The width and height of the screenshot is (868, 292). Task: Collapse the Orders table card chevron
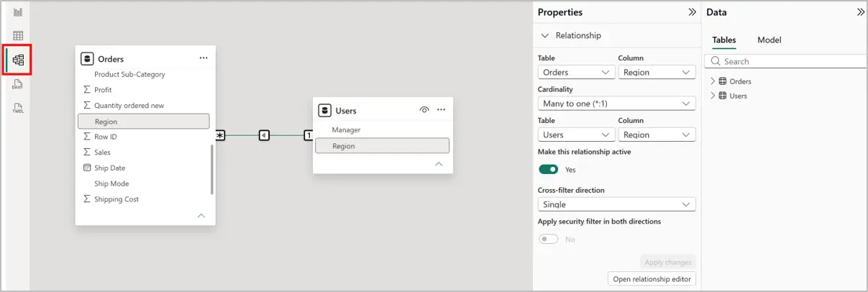(201, 215)
